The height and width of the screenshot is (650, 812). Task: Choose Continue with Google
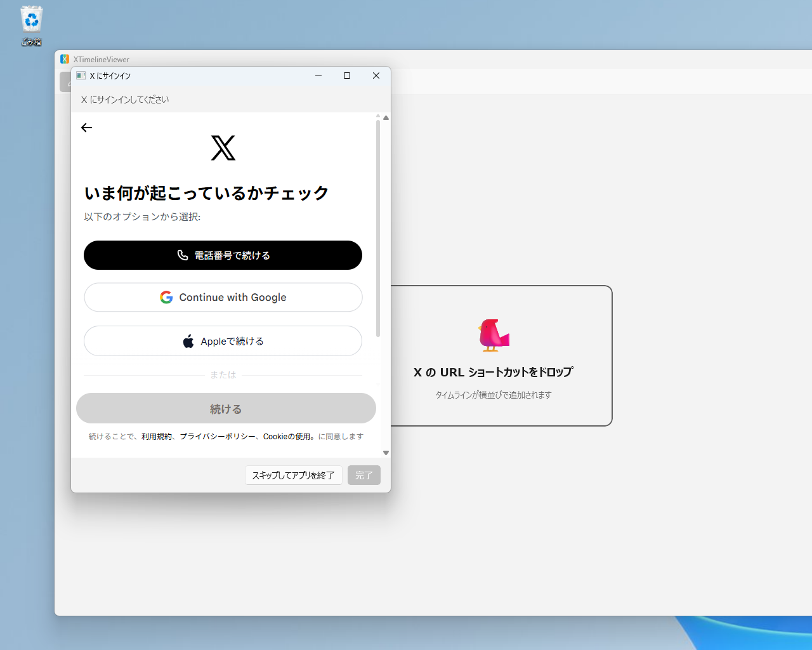(x=223, y=297)
